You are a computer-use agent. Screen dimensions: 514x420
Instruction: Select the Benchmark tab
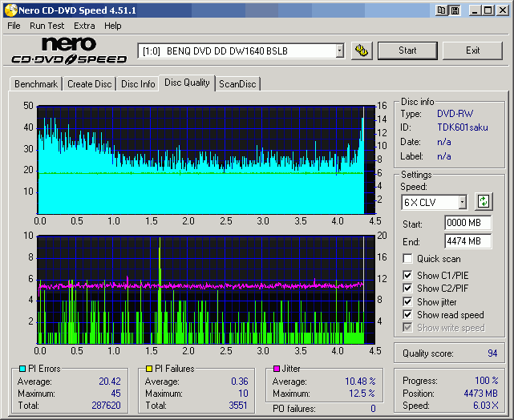[36, 84]
